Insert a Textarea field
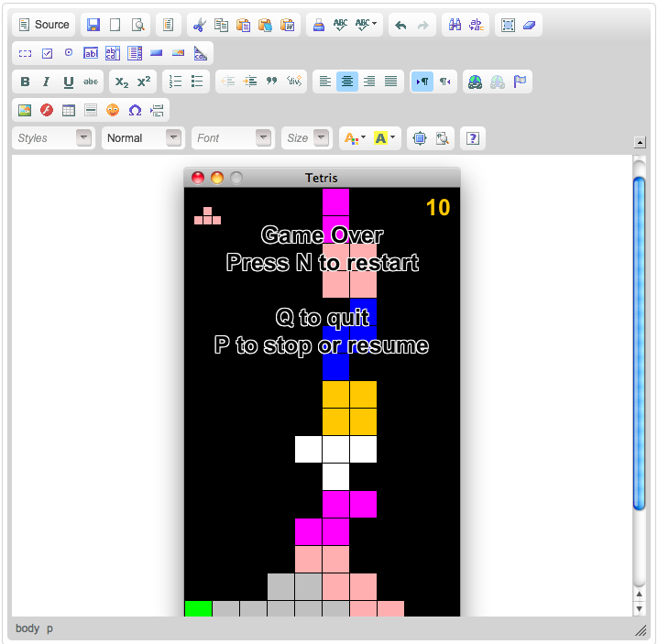The height and width of the screenshot is (644, 658). (113, 53)
